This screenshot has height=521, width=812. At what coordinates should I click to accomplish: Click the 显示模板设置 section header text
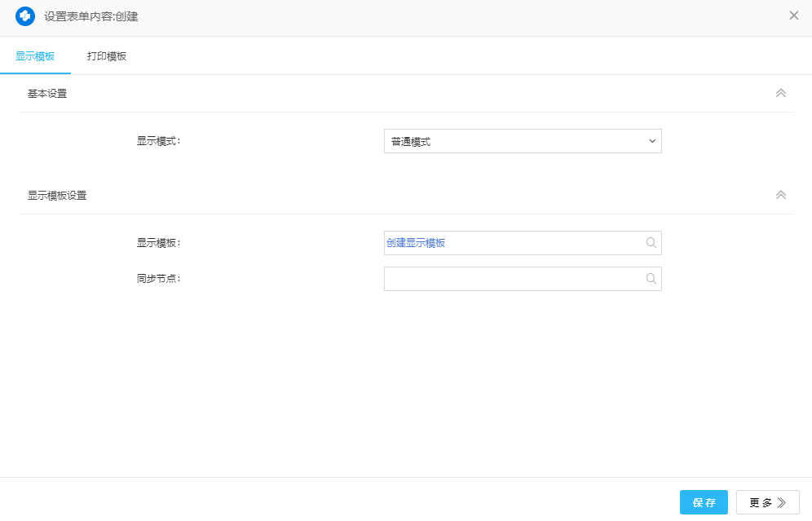point(57,196)
